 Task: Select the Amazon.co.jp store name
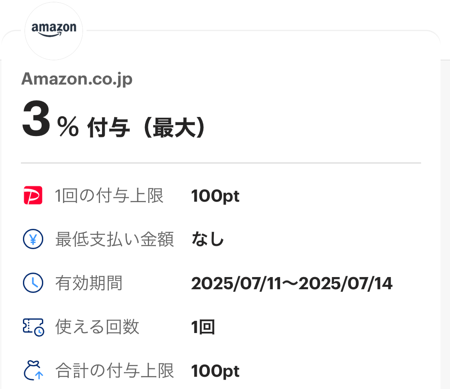(77, 80)
